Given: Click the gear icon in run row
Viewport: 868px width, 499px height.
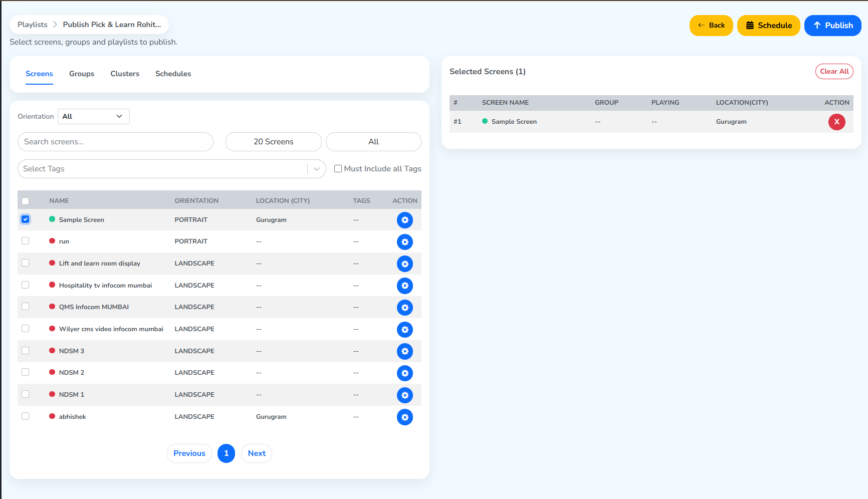Looking at the screenshot, I should (x=405, y=242).
